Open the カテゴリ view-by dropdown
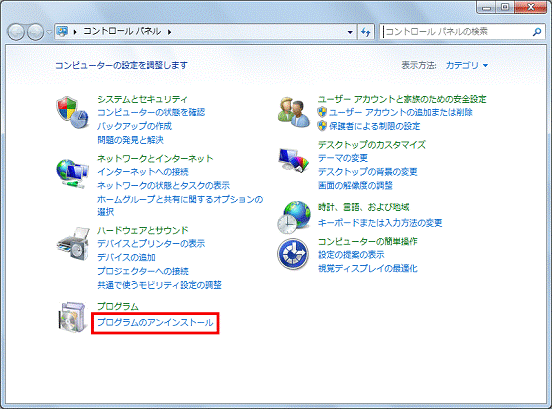The width and height of the screenshot is (552, 409). [x=466, y=65]
